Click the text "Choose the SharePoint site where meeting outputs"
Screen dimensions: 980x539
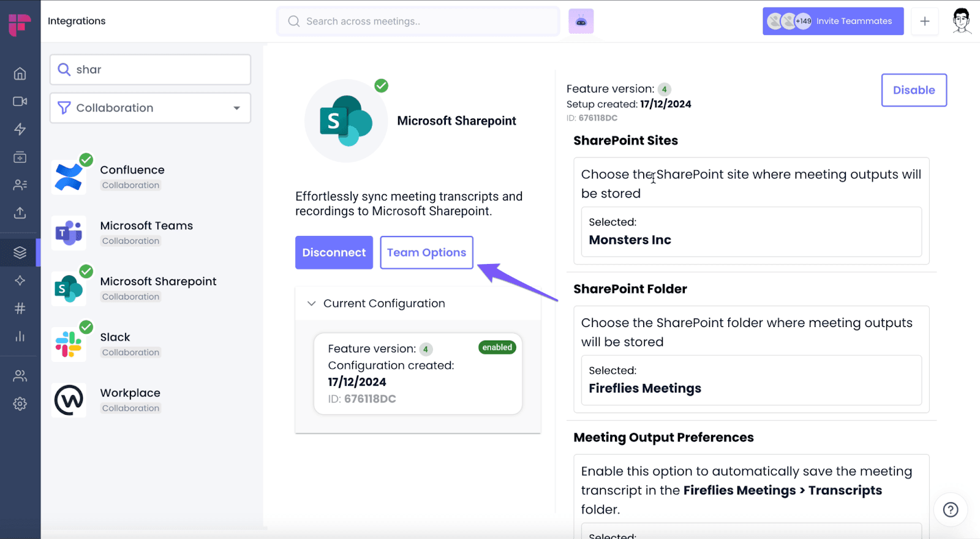pos(751,184)
